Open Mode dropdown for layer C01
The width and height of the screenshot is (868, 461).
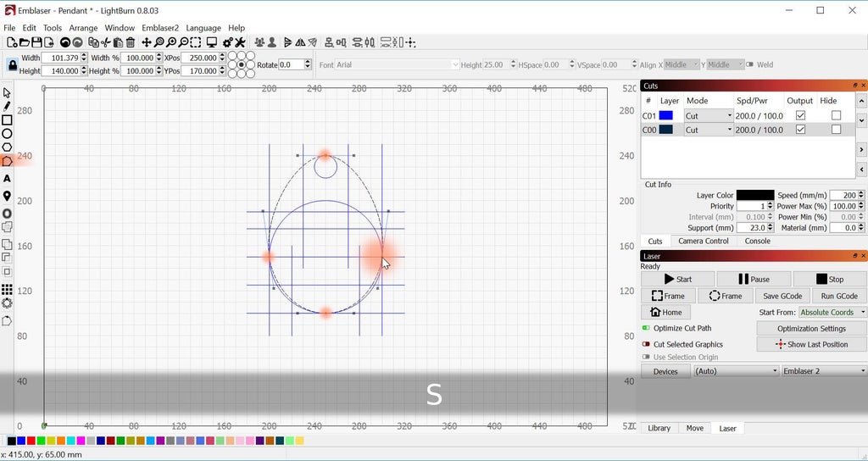coord(709,115)
